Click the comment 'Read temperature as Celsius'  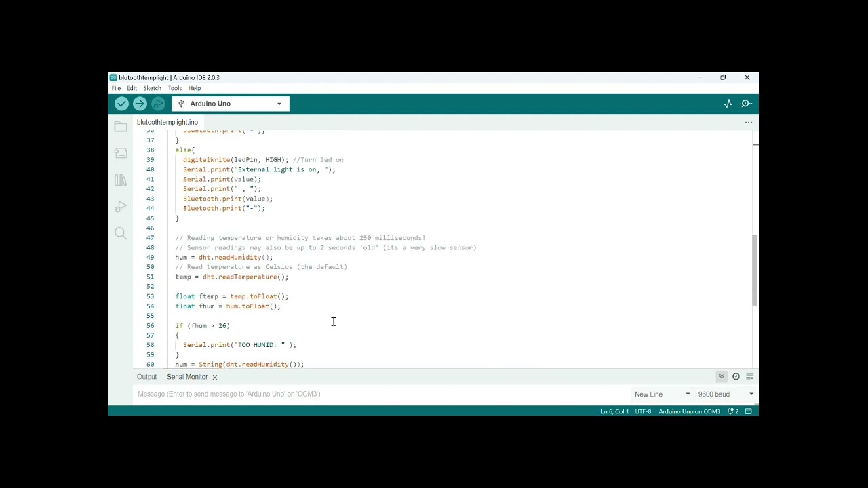pos(261,267)
